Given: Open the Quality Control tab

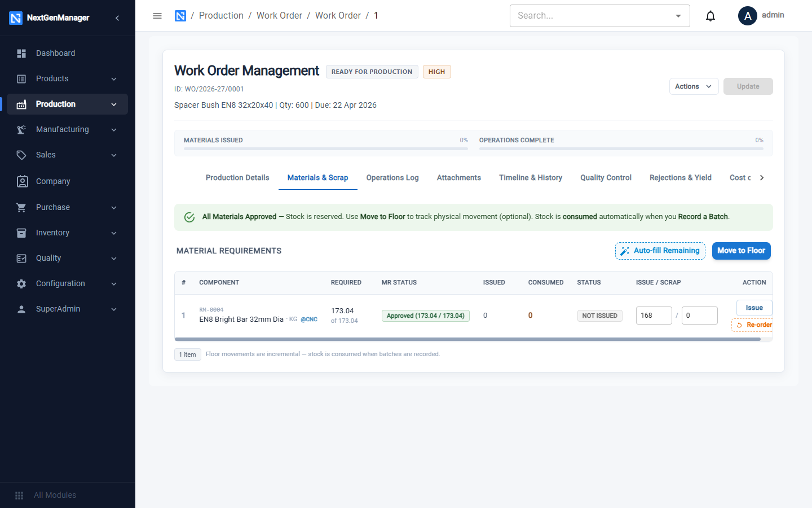Looking at the screenshot, I should [x=606, y=178].
